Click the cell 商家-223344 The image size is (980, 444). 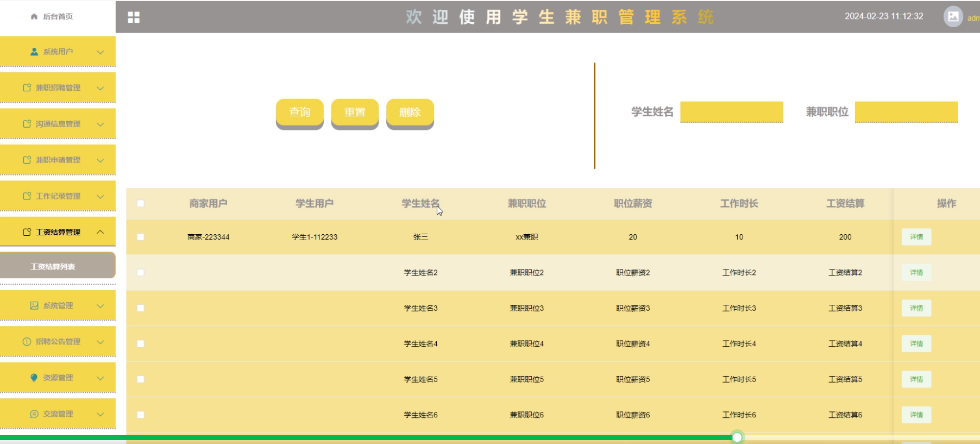coord(209,237)
